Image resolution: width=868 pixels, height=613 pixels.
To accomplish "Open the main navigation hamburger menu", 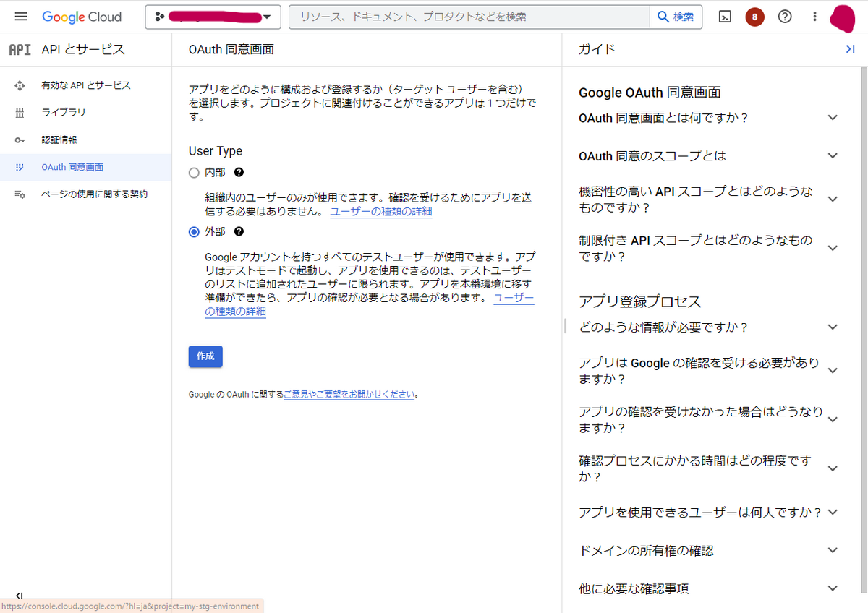I will [x=21, y=17].
